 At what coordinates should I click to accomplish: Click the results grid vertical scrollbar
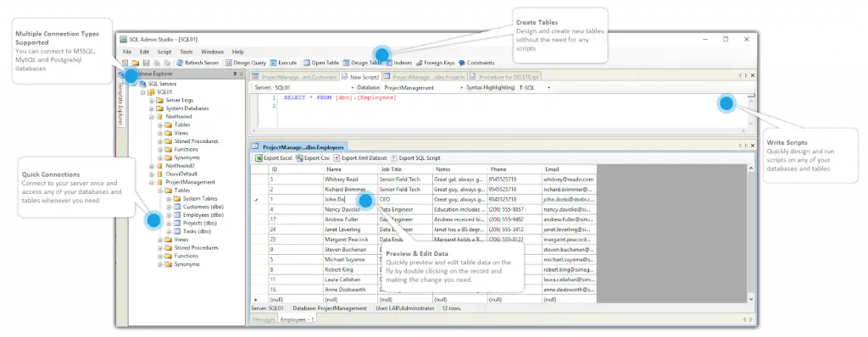coord(751,234)
